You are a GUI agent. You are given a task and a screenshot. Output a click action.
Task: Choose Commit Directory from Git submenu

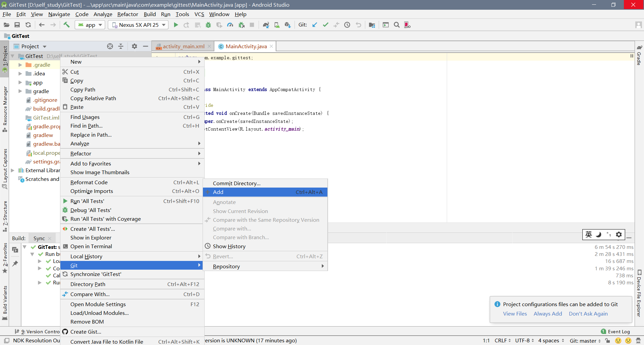[x=236, y=183]
